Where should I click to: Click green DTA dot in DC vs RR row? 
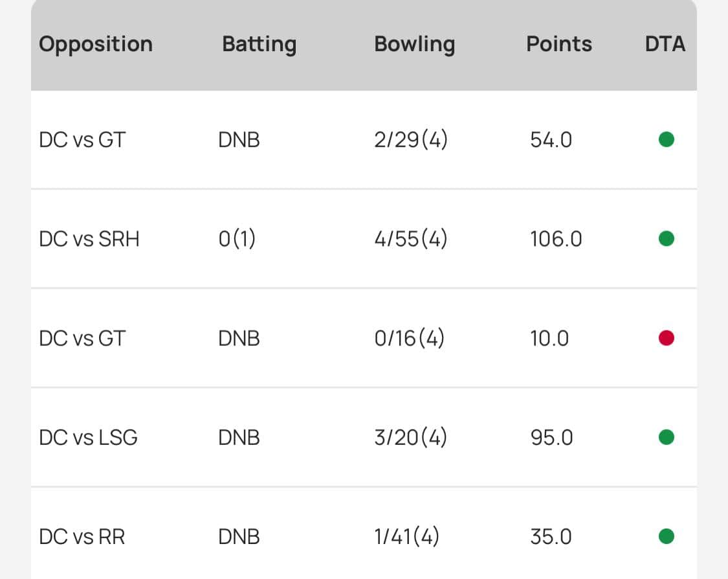[667, 536]
